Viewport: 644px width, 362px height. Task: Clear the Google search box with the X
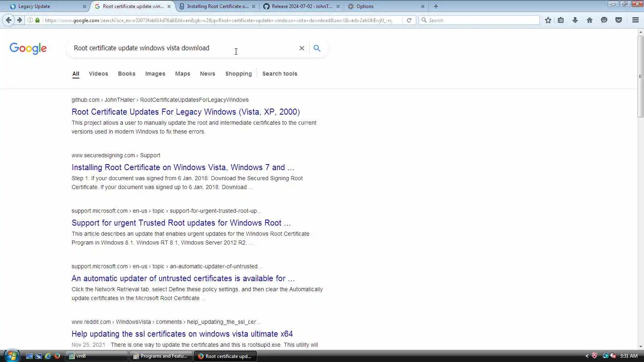301,48
